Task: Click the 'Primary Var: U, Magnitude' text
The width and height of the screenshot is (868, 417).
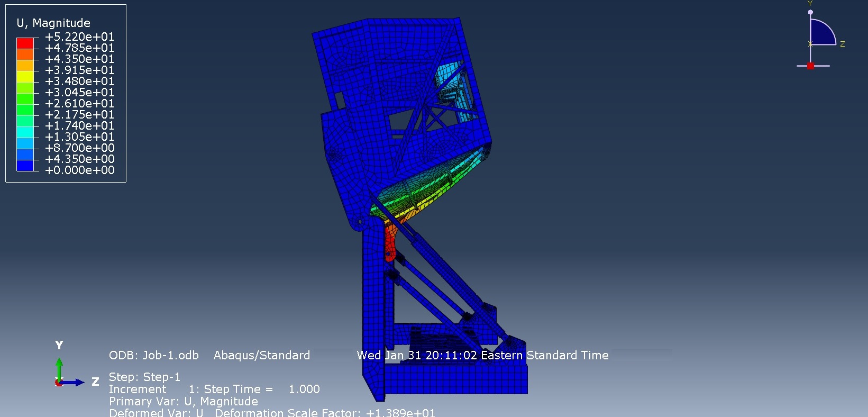Action: (183, 401)
